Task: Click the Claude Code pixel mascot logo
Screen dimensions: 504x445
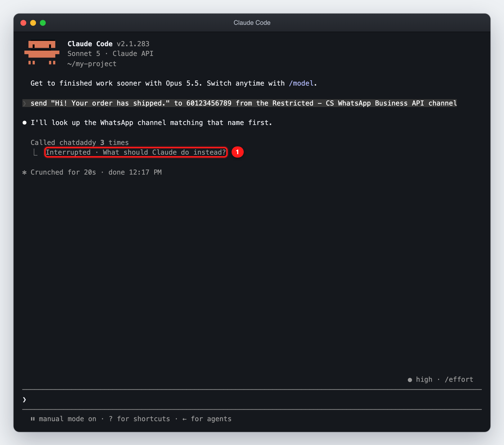Action: (42, 53)
